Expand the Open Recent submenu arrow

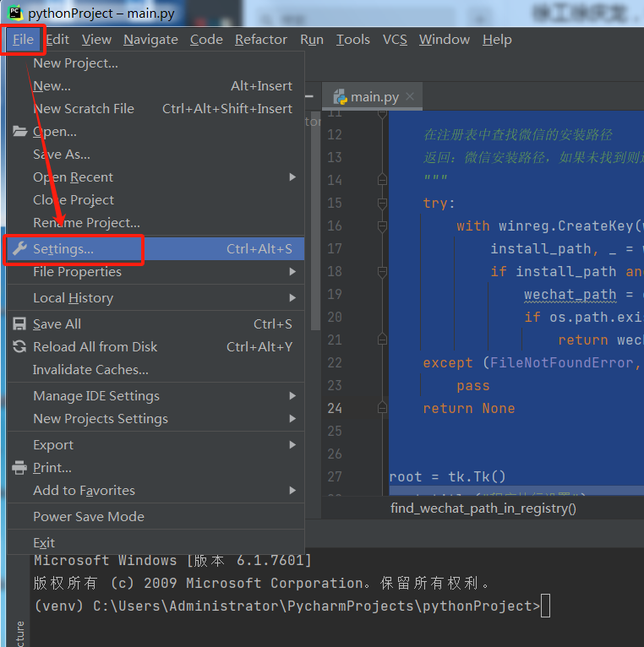(x=292, y=177)
